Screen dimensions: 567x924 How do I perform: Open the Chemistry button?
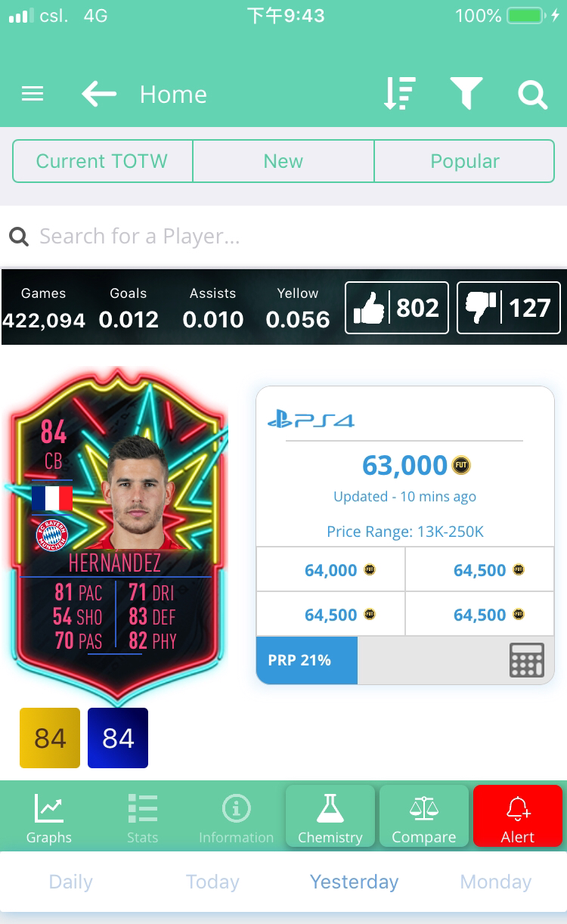click(330, 817)
